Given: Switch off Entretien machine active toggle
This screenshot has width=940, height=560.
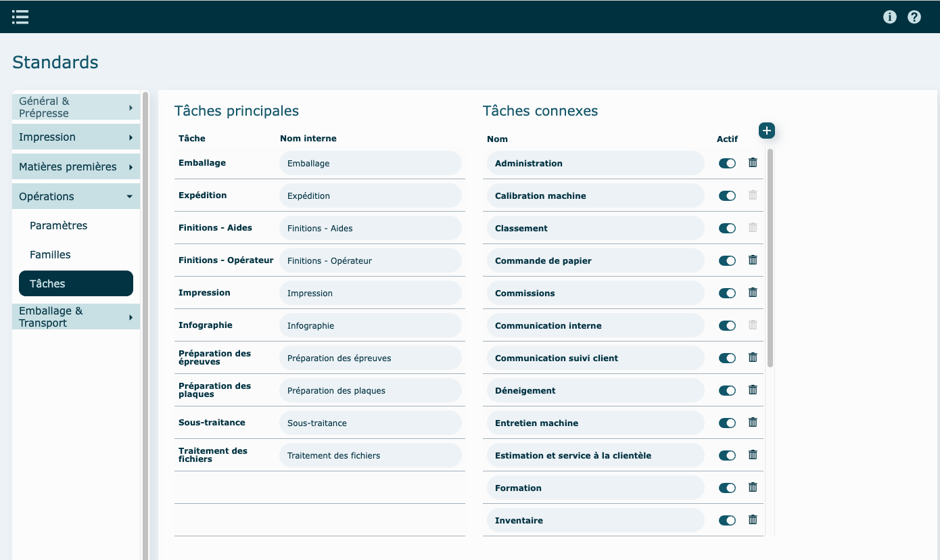Looking at the screenshot, I should [x=727, y=423].
